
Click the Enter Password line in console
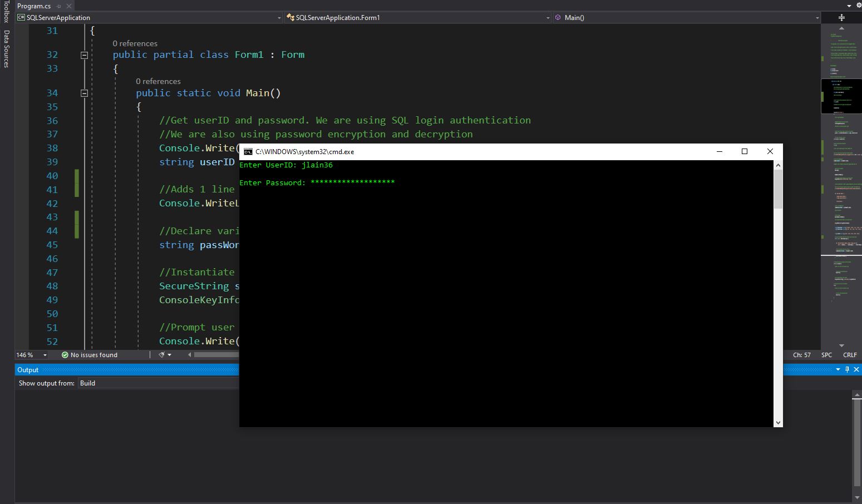point(317,182)
